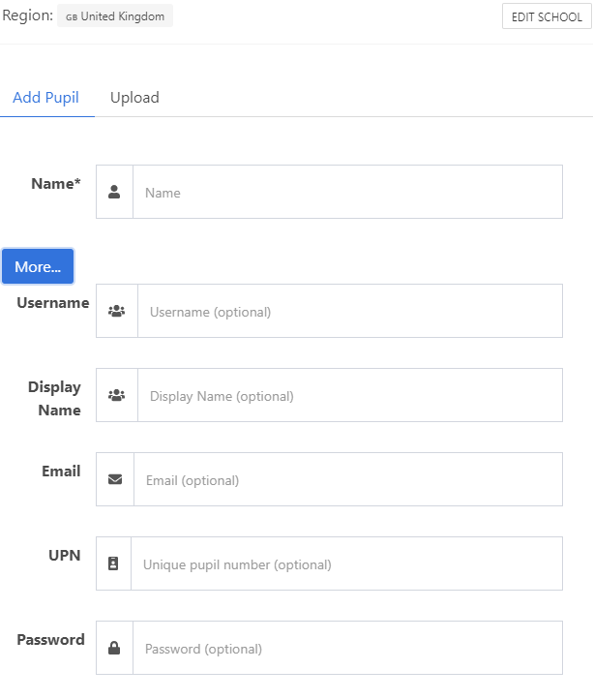
Task: Click the group icon beside Display Name field
Action: click(x=117, y=395)
